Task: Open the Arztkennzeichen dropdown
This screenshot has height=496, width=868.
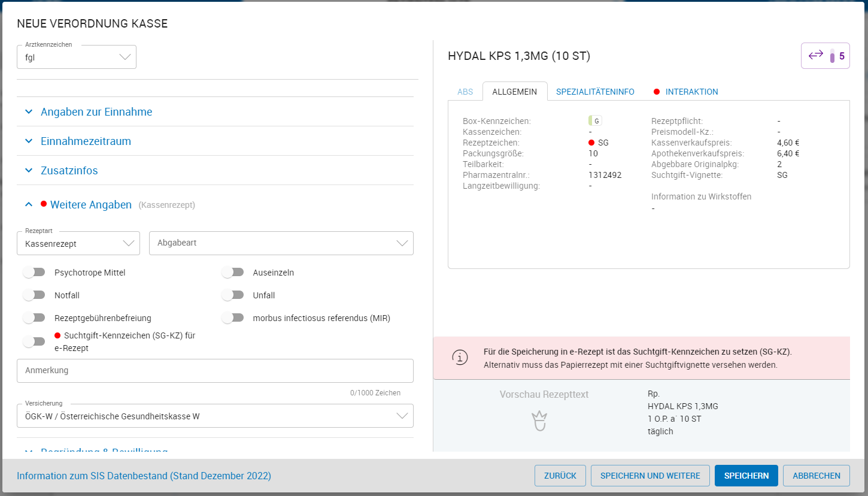Action: (x=77, y=57)
